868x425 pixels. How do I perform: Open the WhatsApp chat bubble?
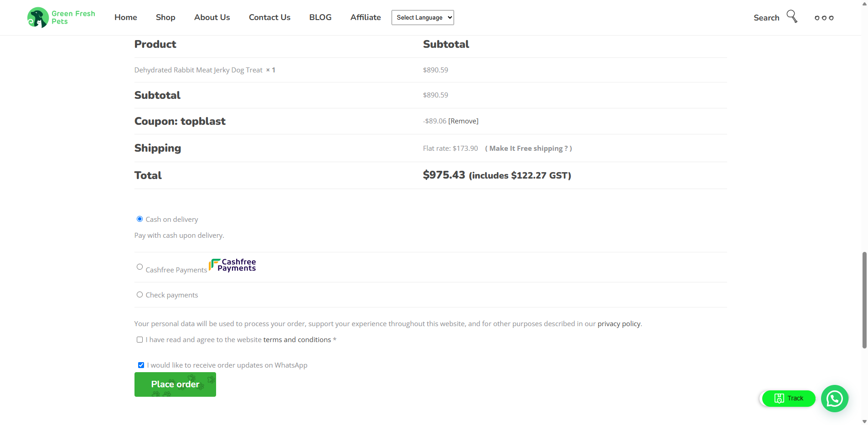point(835,399)
